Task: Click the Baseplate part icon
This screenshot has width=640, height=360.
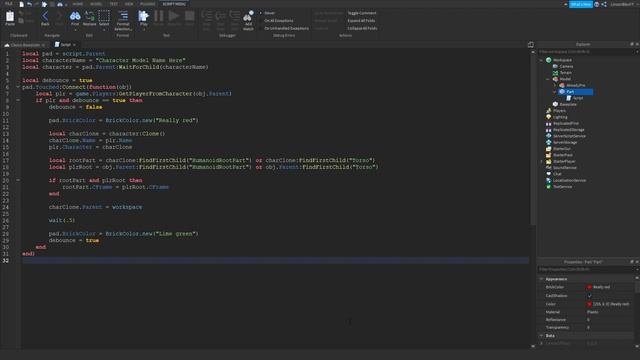Action: (555, 104)
